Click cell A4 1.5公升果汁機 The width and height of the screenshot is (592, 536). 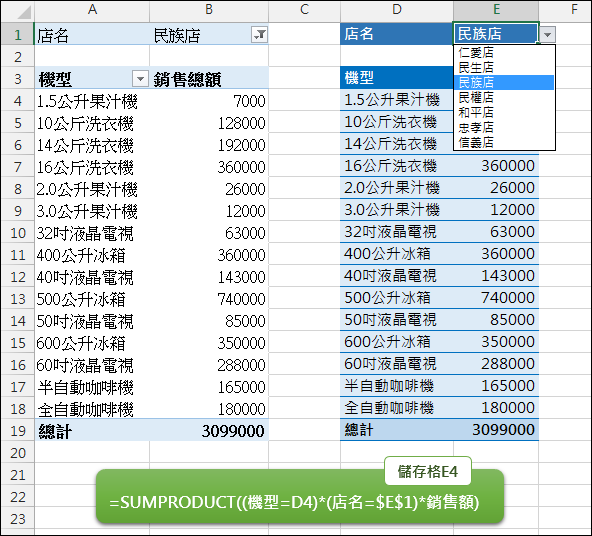[x=92, y=101]
